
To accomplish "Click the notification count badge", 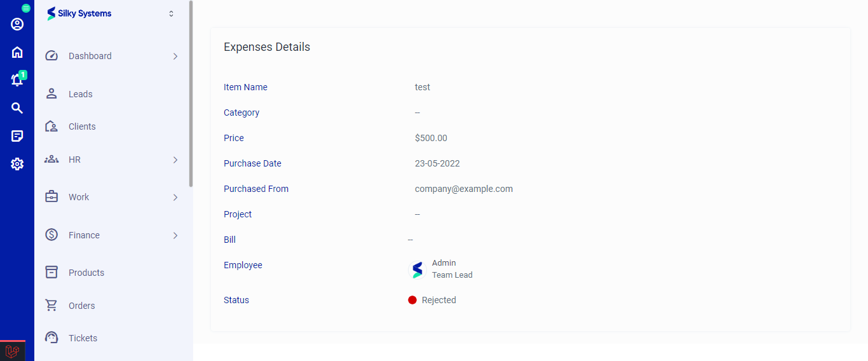I will (x=23, y=75).
